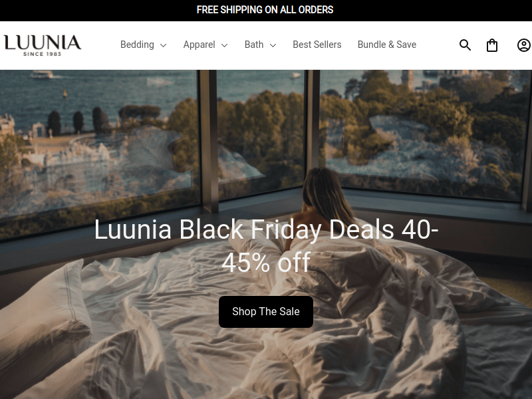Viewport: 532px width, 399px height.
Task: Open the Bedding menu label
Action: tap(137, 45)
